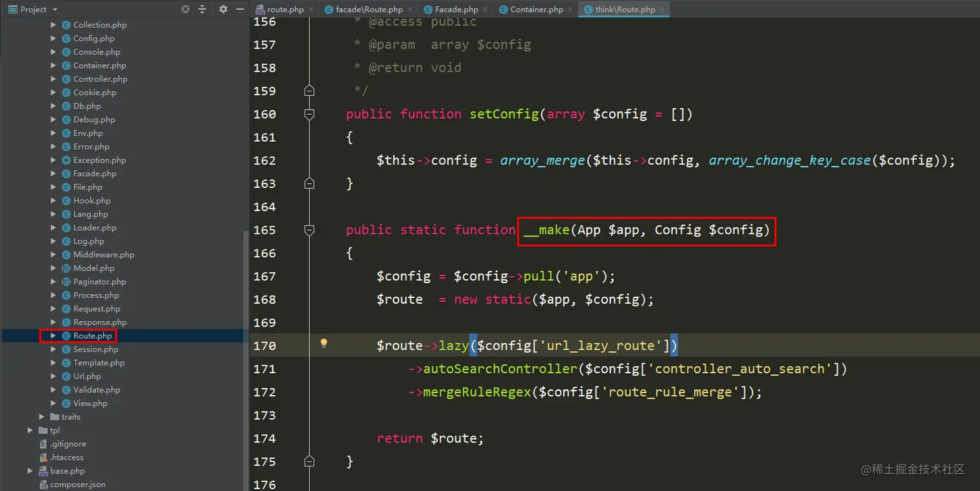Expand the Route.php tree arrow
980x491 pixels.
[x=53, y=336]
